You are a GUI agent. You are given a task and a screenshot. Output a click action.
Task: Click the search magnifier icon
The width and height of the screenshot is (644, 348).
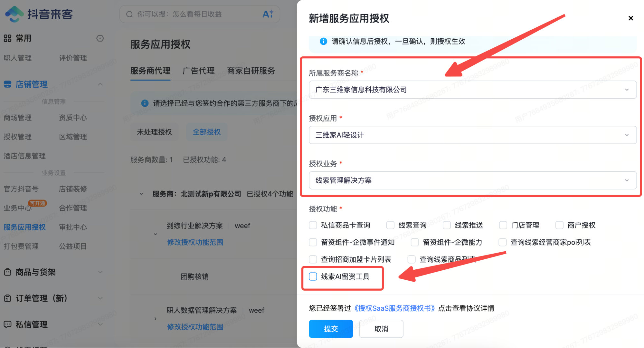pos(129,14)
